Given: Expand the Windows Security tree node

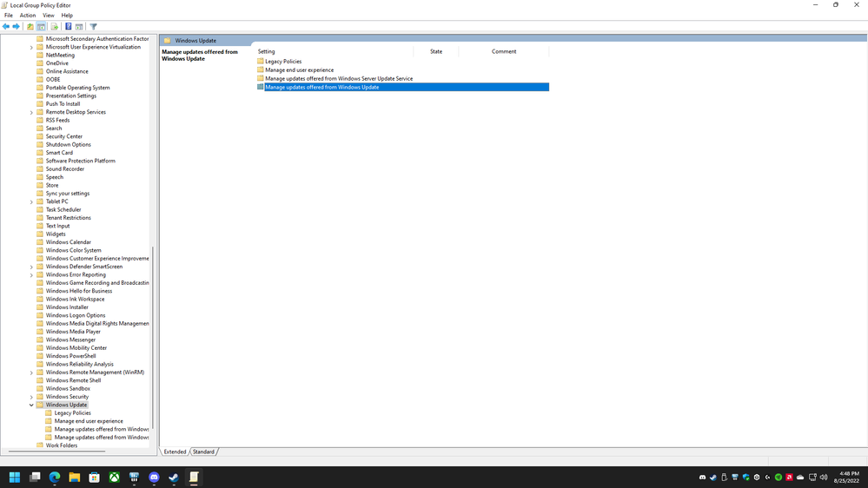Looking at the screenshot, I should tap(31, 397).
